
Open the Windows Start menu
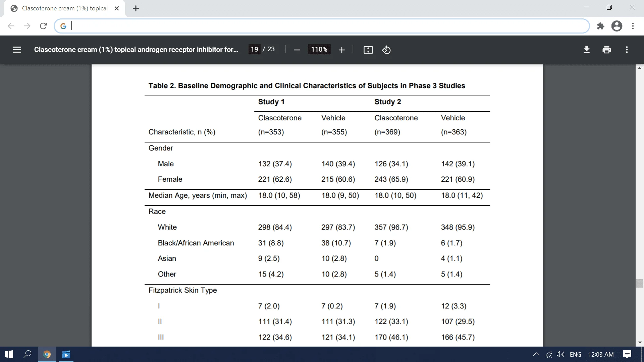(9, 354)
